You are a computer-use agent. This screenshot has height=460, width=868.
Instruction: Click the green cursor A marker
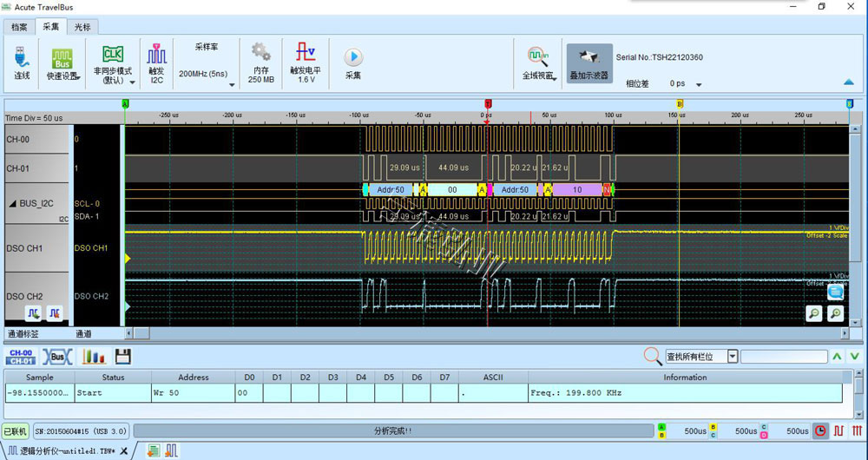125,103
